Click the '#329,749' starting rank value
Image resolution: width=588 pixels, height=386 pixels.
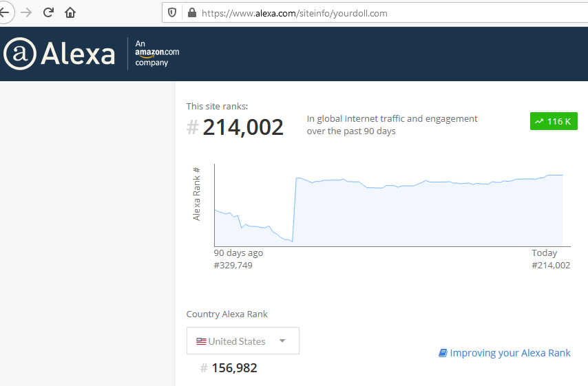(x=233, y=266)
